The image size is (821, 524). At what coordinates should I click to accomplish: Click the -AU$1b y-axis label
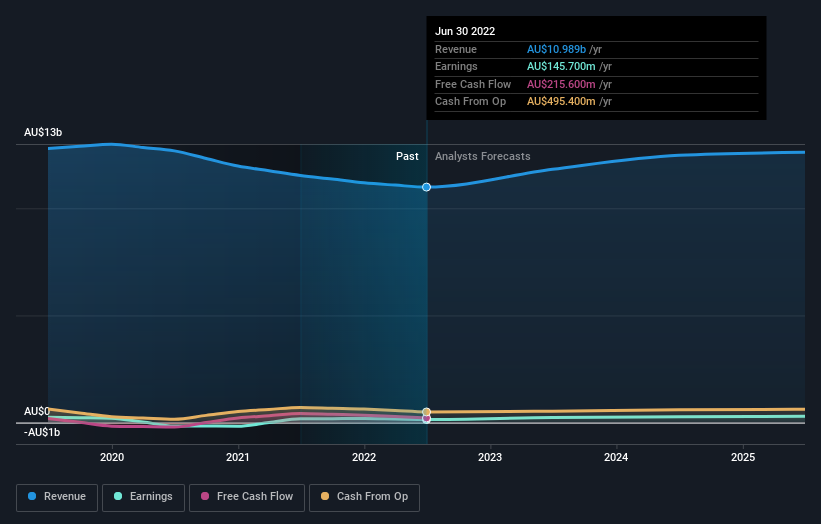click(42, 432)
